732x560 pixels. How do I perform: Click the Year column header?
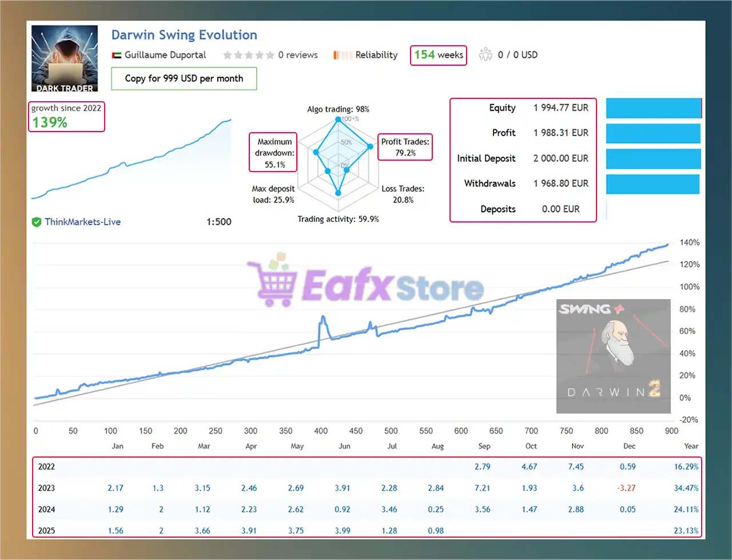(x=691, y=446)
